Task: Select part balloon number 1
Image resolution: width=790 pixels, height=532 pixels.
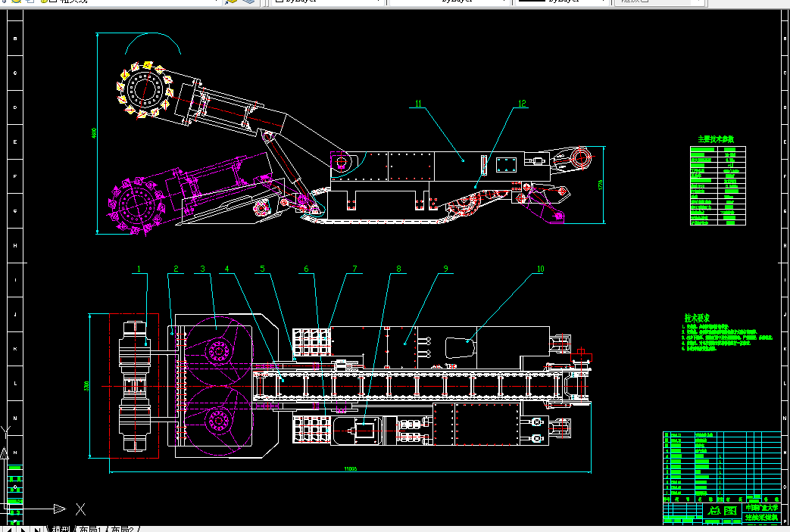Action: coord(139,269)
